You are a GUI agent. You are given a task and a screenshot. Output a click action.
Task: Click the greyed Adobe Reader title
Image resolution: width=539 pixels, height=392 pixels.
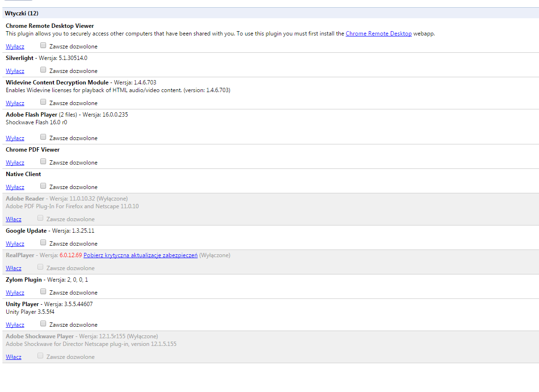(x=25, y=199)
